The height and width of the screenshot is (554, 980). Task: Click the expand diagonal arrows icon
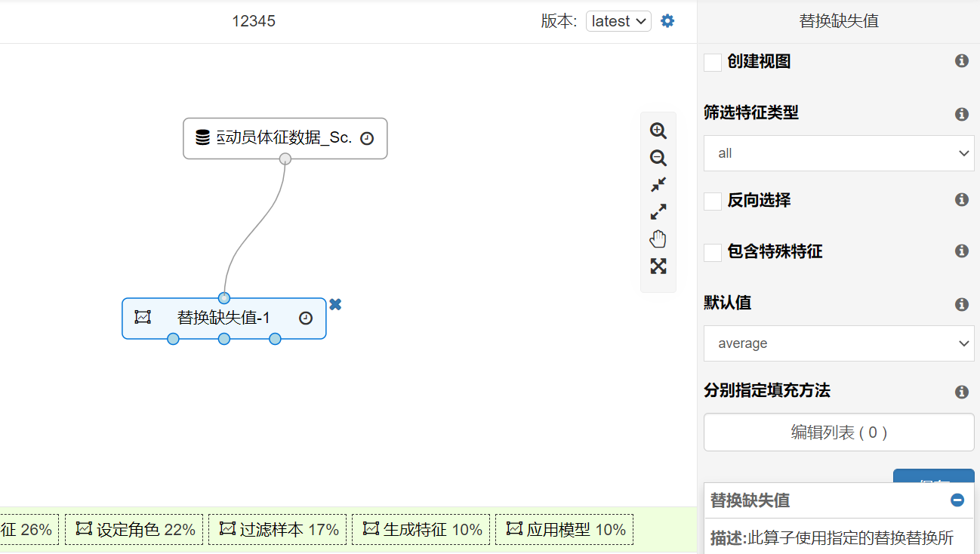pos(658,212)
